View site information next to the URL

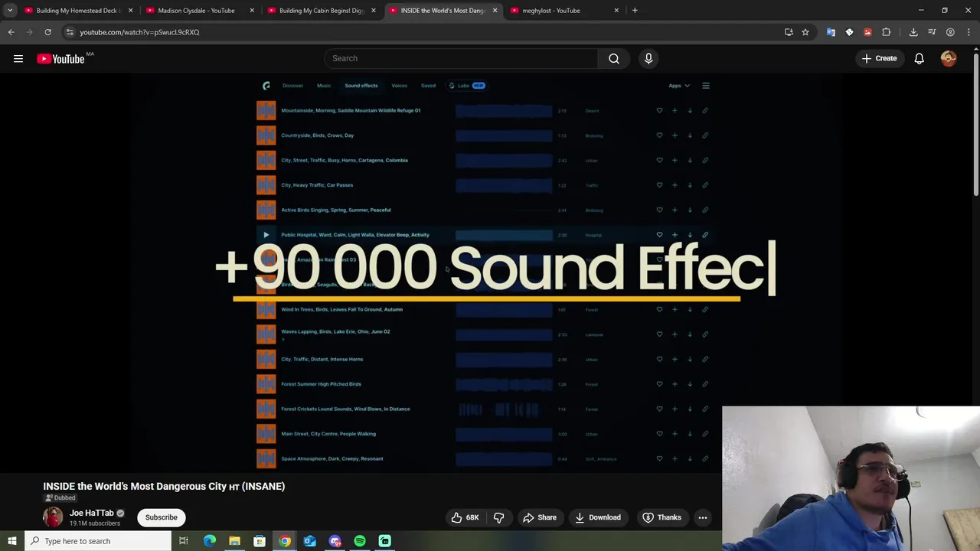[x=70, y=32]
